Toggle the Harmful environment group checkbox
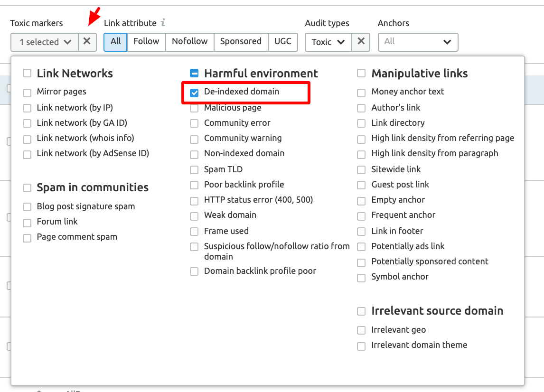The width and height of the screenshot is (544, 392). tap(194, 73)
